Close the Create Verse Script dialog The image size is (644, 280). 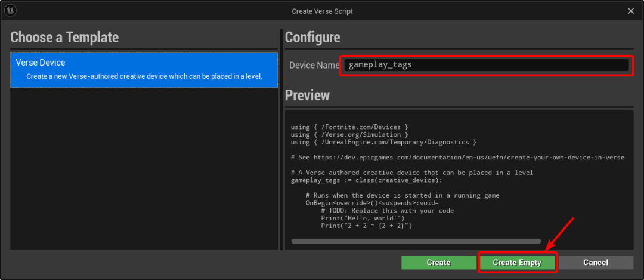point(631,11)
